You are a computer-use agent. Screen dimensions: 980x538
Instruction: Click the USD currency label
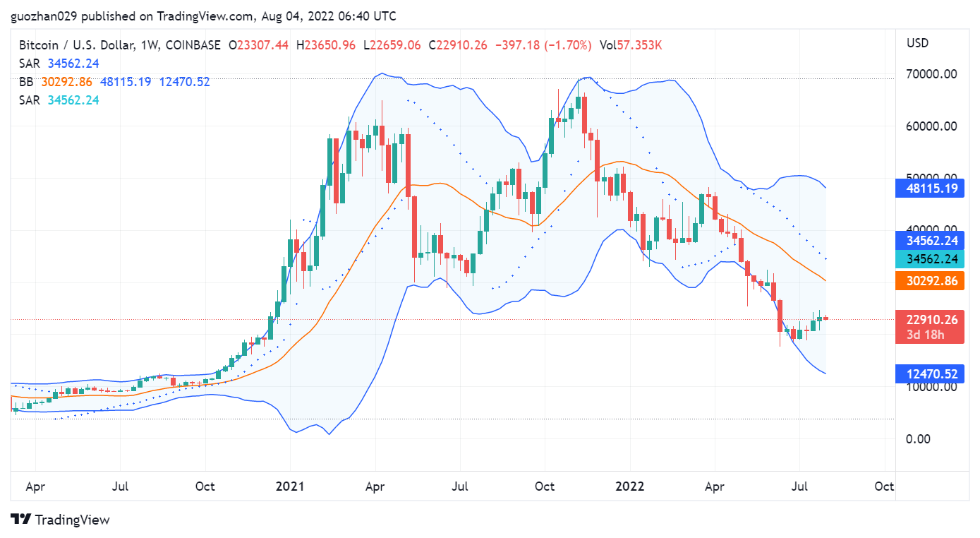[917, 43]
